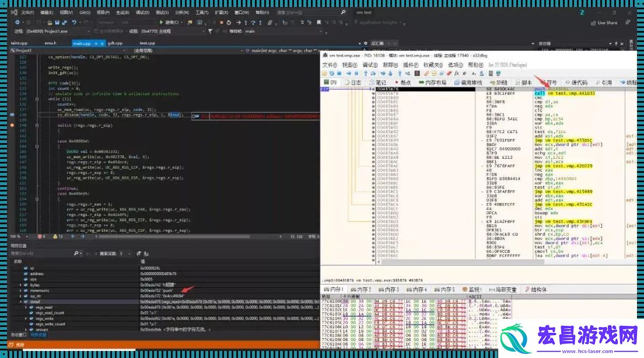Open the Git(G) menu in Visual Studio
The image size is (644, 358).
[x=85, y=12]
